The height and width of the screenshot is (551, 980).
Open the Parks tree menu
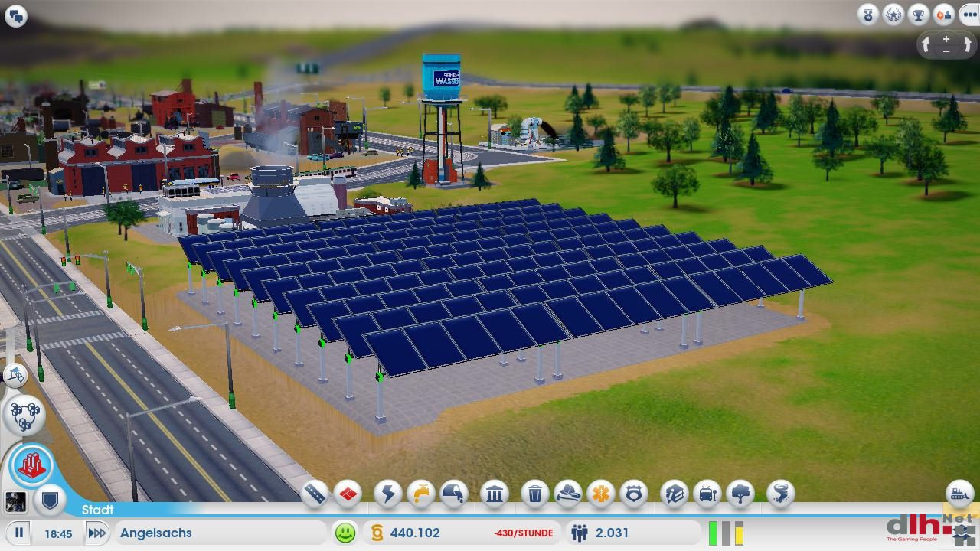(x=740, y=494)
